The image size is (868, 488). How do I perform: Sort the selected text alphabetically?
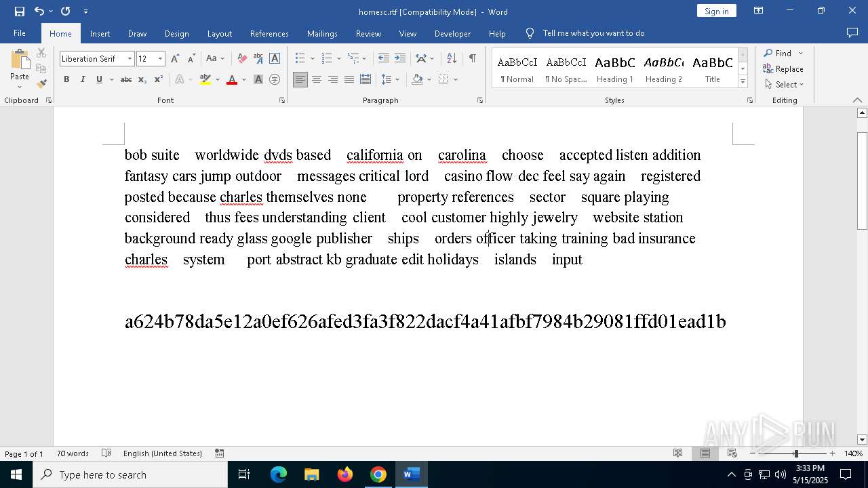point(451,59)
